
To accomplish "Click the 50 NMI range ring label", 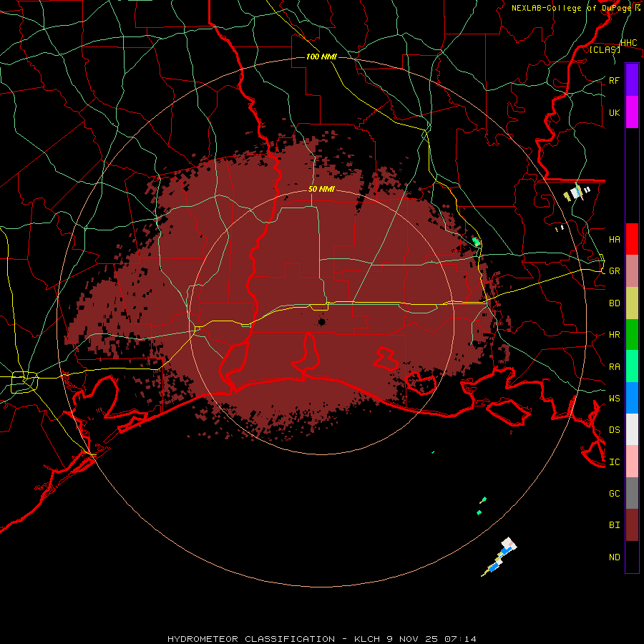I will point(321,189).
